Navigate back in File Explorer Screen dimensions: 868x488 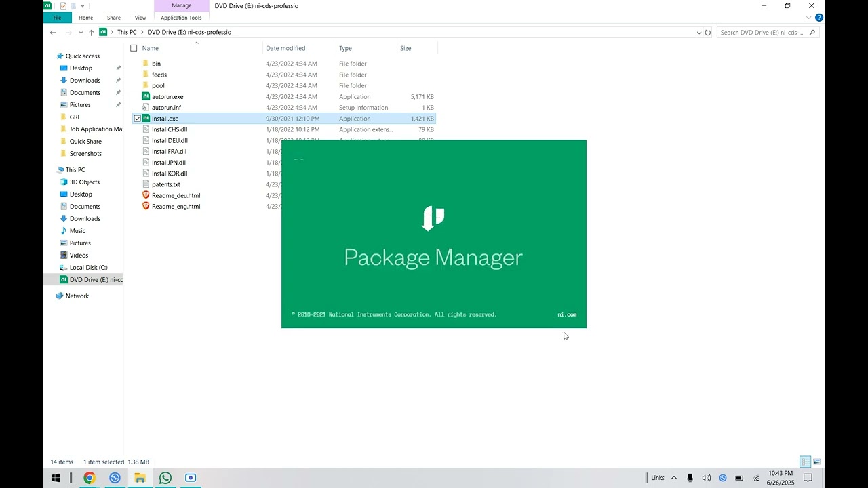coord(53,32)
